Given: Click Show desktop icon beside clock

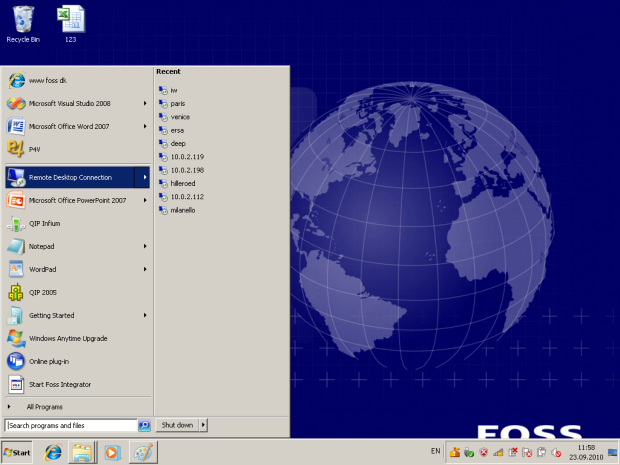Looking at the screenshot, I should tap(612, 452).
